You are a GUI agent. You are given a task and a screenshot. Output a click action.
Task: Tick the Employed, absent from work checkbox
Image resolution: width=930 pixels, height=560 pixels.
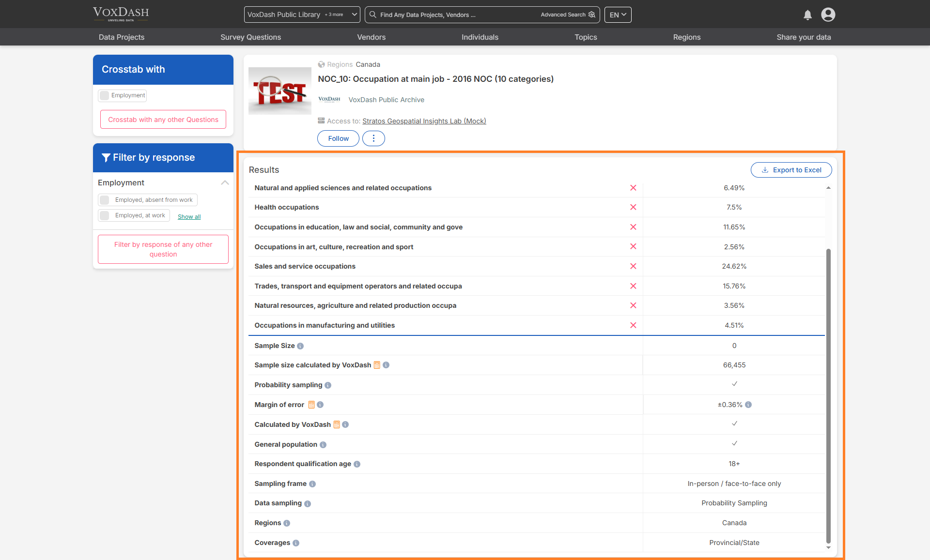[105, 200]
